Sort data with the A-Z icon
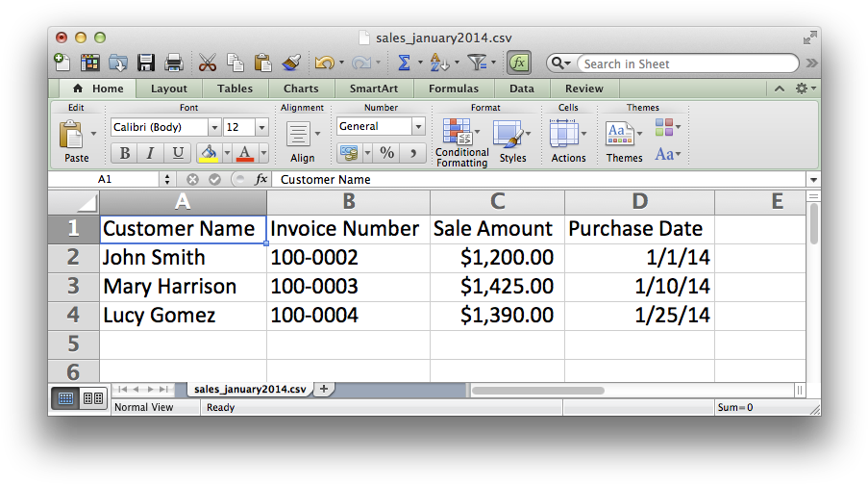Screen dimensions: 868x484 (439, 63)
